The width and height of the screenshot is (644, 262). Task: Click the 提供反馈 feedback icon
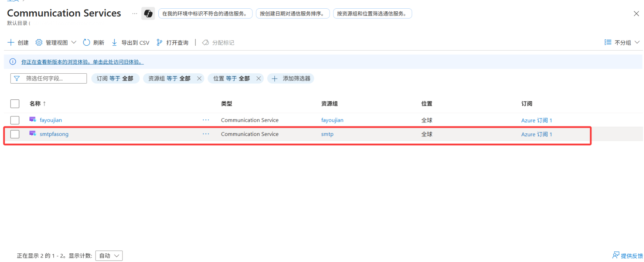pyautogui.click(x=616, y=256)
